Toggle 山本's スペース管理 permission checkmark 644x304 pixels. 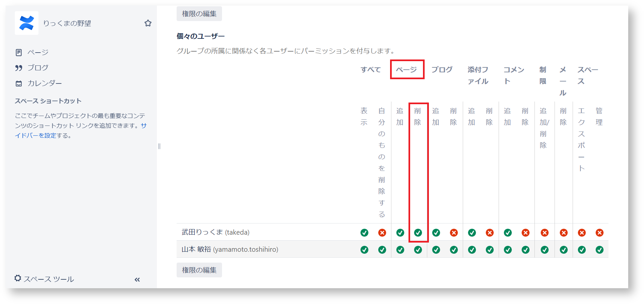(600, 249)
